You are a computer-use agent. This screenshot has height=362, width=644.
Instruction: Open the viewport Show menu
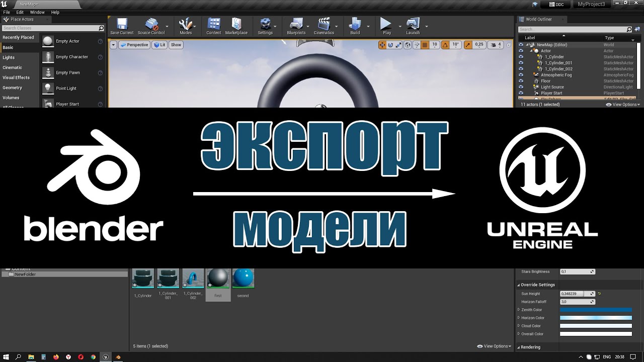point(176,45)
